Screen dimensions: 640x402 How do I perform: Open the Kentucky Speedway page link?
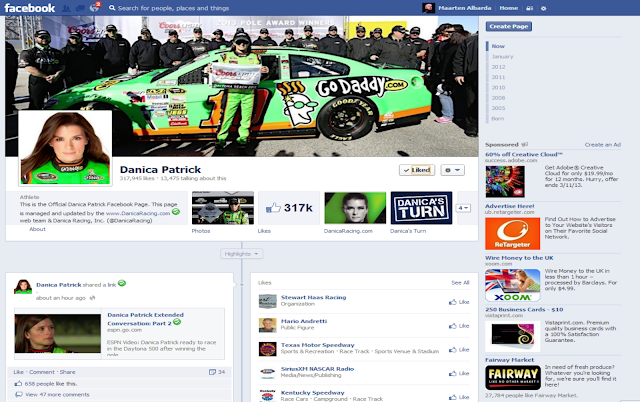pos(313,393)
